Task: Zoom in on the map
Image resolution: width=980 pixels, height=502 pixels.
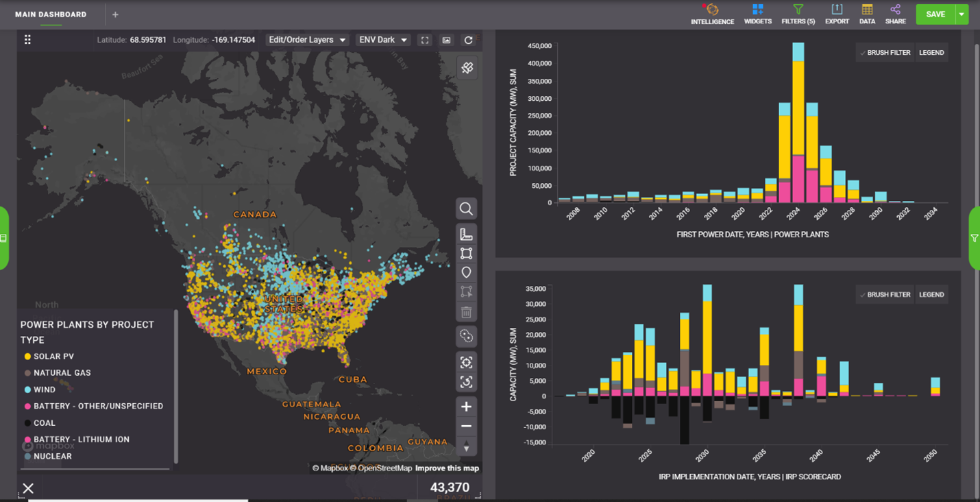Action: point(466,407)
